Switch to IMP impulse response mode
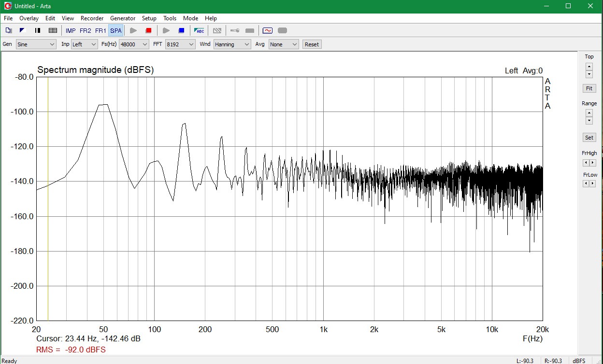Viewport: 603px width, 364px height. tap(71, 30)
